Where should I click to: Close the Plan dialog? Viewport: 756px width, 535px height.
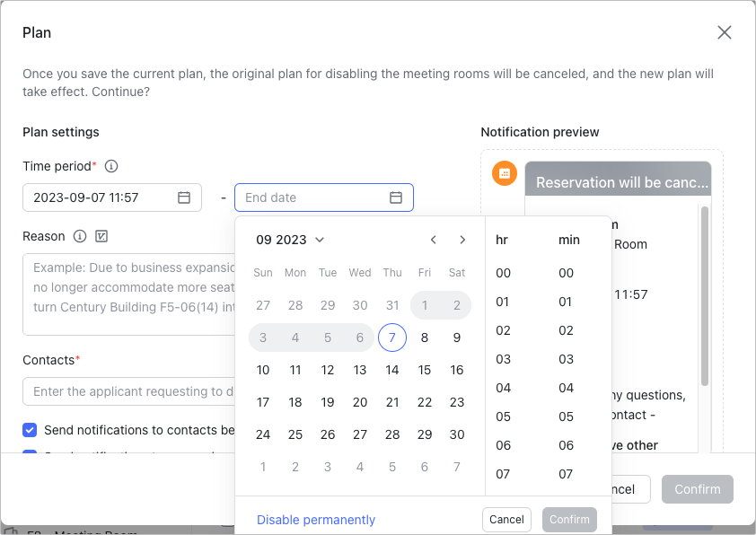tap(725, 32)
